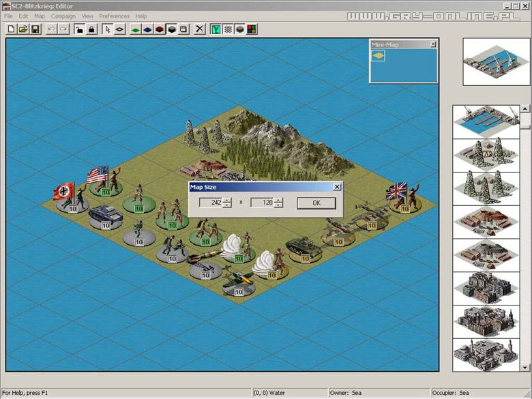Image resolution: width=532 pixels, height=399 pixels.
Task: Toggle the cyan-green highlighted view icon
Action: coord(216,29)
